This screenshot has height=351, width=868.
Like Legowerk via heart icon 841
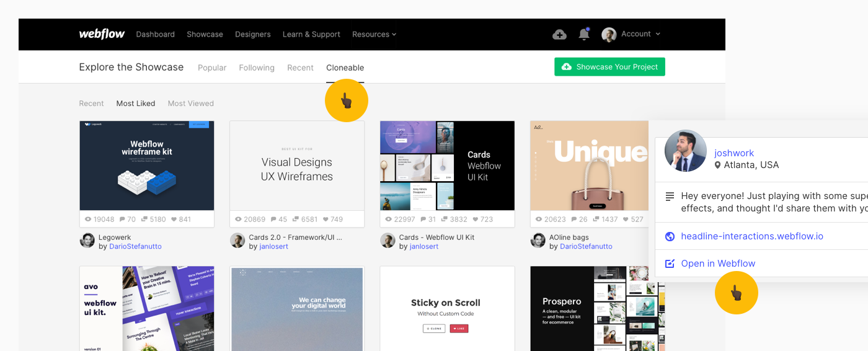pyautogui.click(x=174, y=220)
